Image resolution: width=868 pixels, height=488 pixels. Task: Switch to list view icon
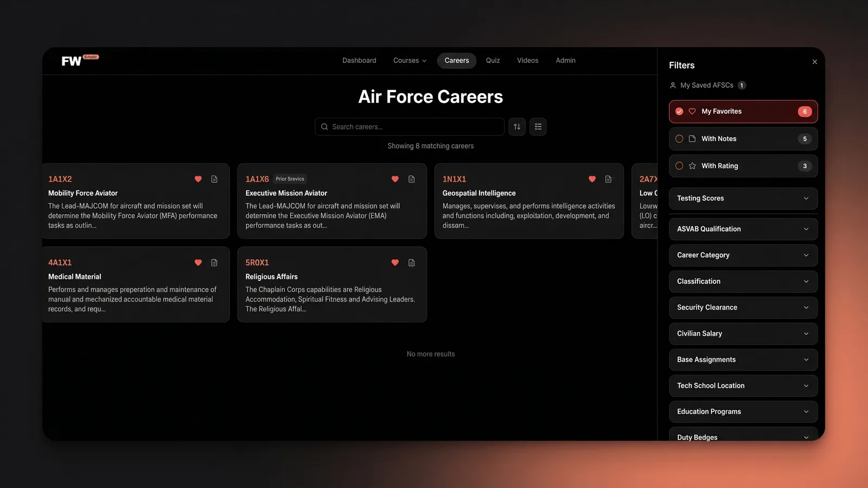pos(538,127)
